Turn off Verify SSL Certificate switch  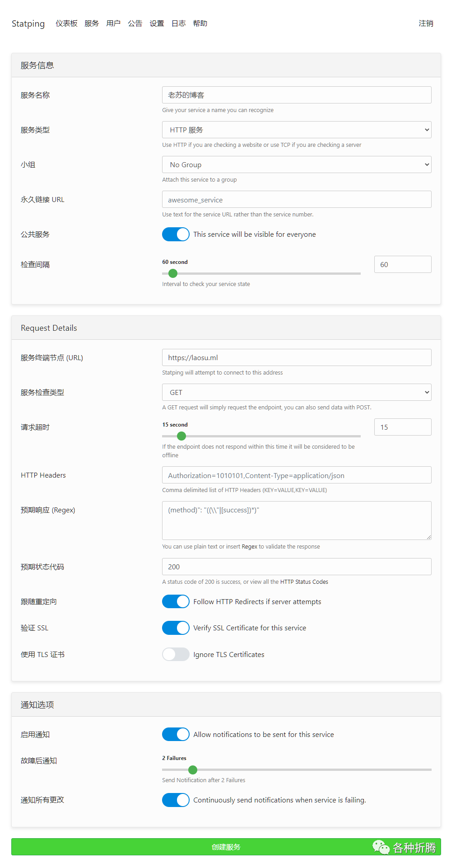tap(176, 628)
